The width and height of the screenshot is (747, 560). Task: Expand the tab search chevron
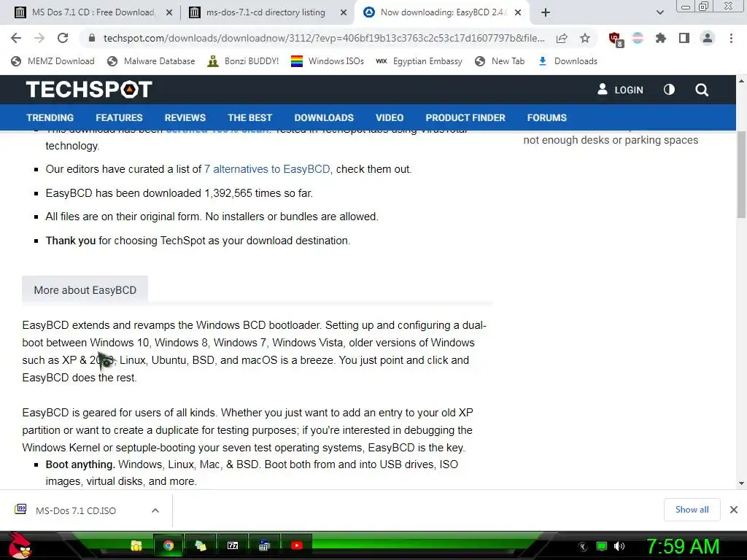click(x=659, y=12)
